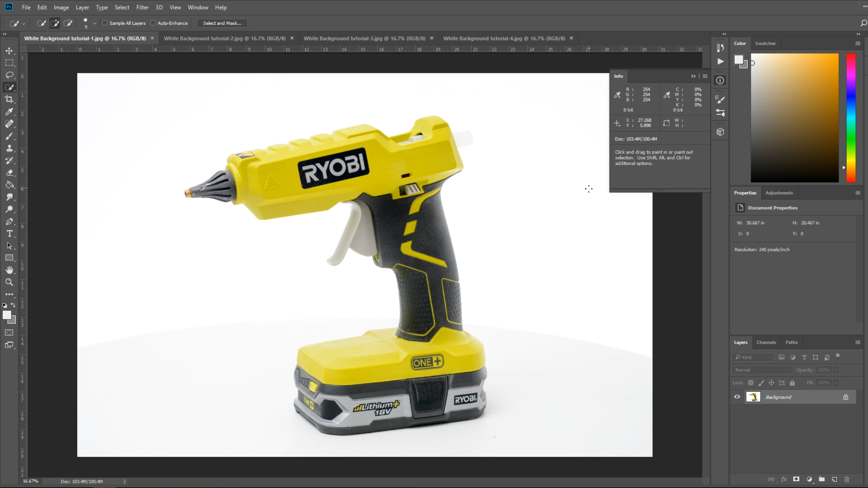This screenshot has height=488, width=868.
Task: Select the Zoom tool
Action: 9,282
